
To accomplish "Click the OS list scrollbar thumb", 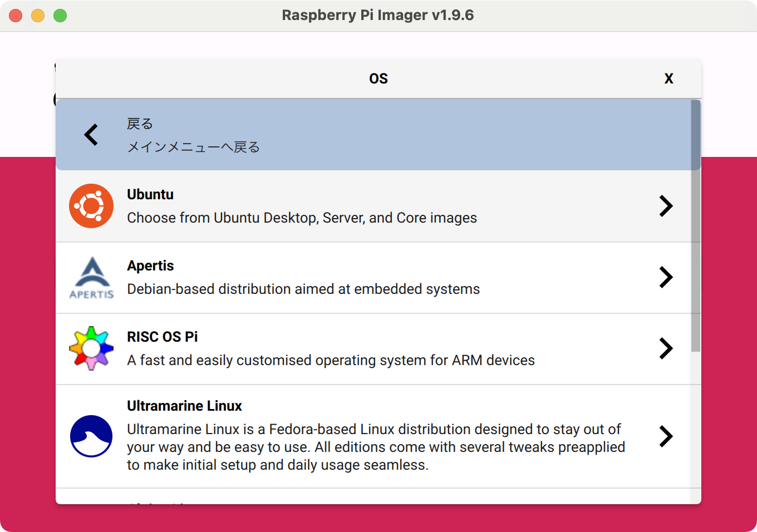I will (696, 226).
